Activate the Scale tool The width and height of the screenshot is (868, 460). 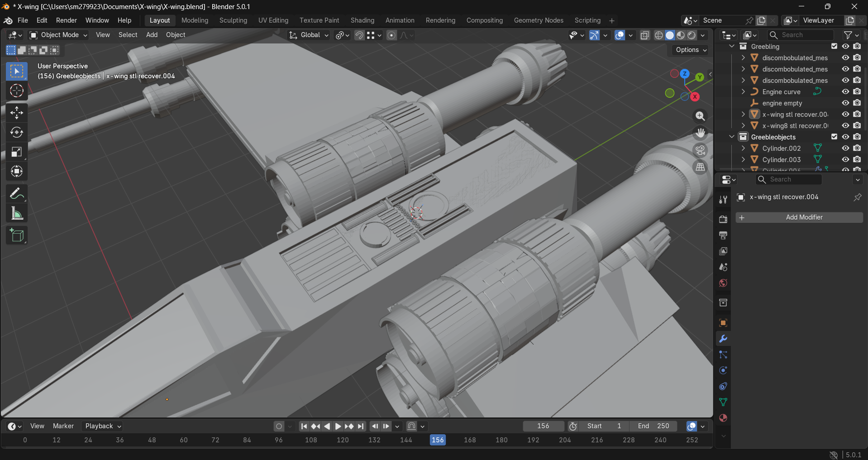[17, 152]
